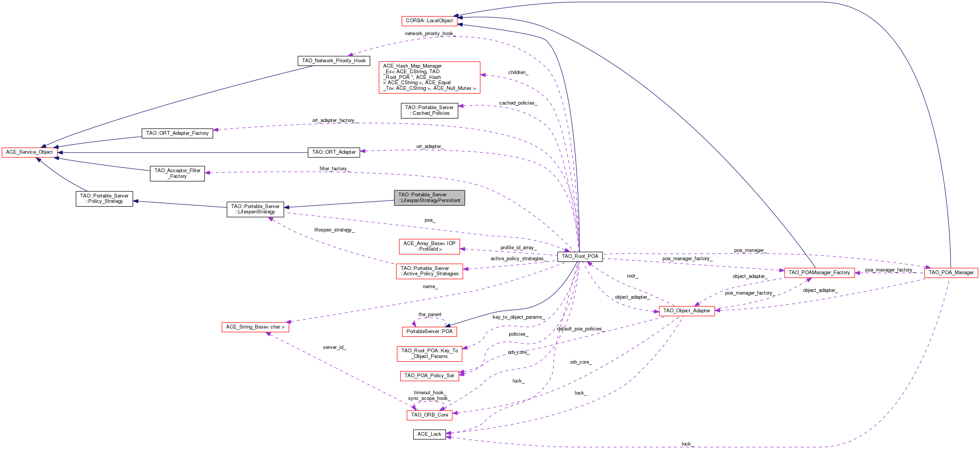Open the TAO::ORT_Adapter_Factory node
Screen dimensions: 980x449
coord(177,133)
